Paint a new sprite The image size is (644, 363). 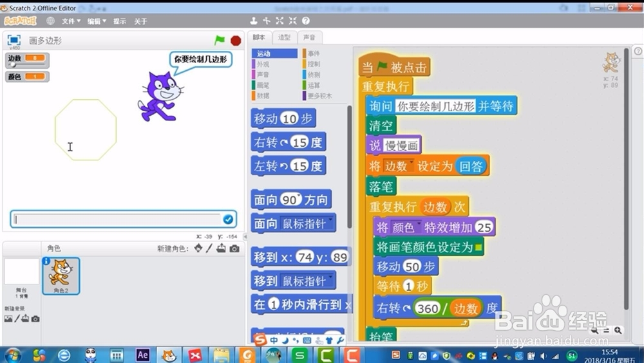click(x=209, y=248)
